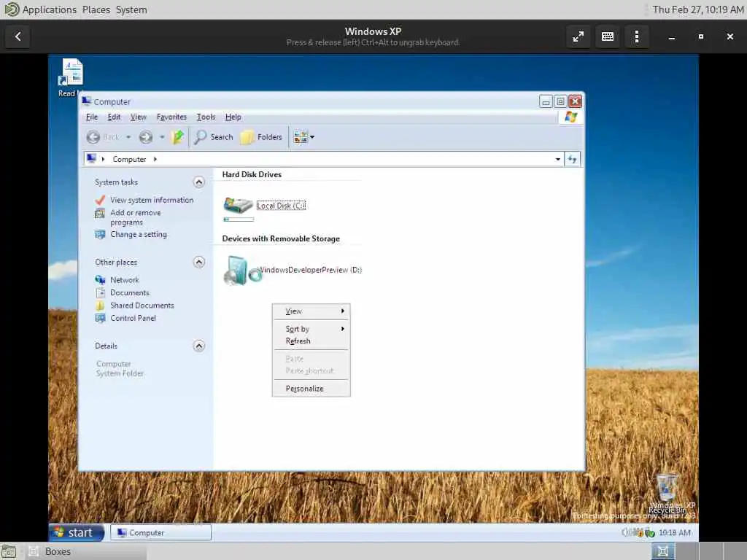Image resolution: width=747 pixels, height=560 pixels.
Task: Open the Edit menu
Action: 114,117
